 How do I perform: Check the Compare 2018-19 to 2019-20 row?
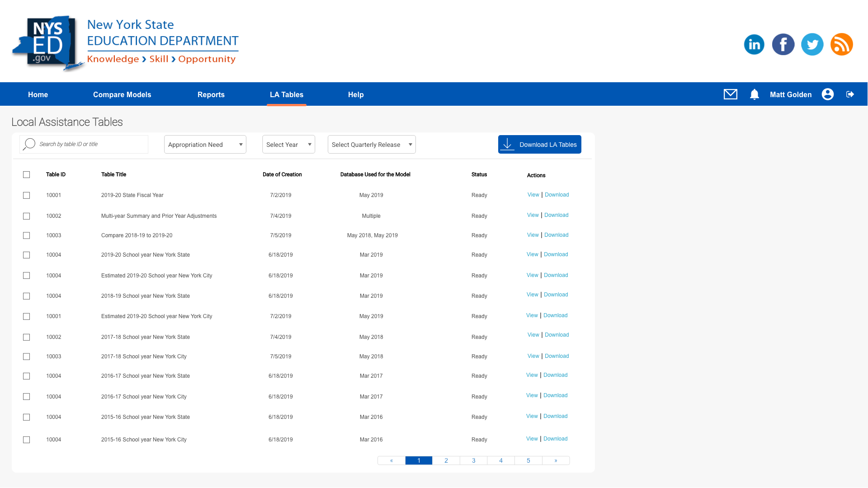tap(27, 235)
